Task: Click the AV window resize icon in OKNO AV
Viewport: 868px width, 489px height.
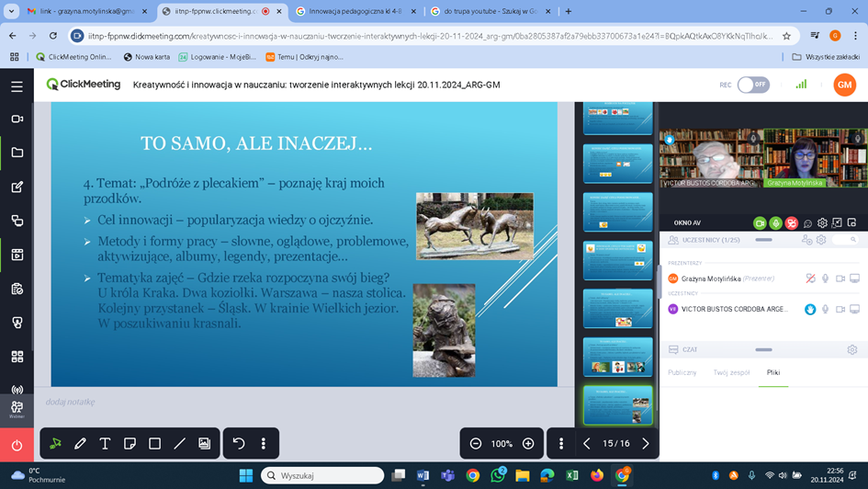Action: (837, 222)
